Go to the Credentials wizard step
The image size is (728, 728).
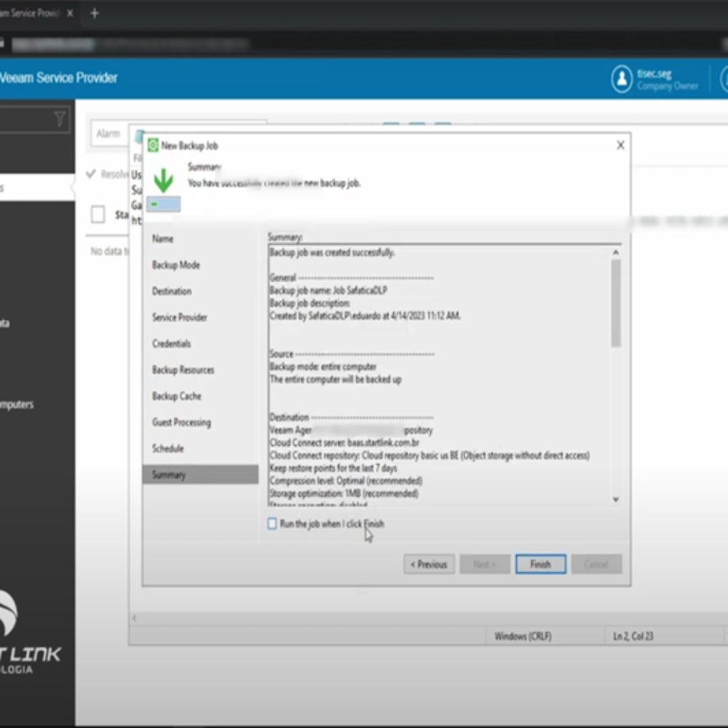click(x=171, y=343)
